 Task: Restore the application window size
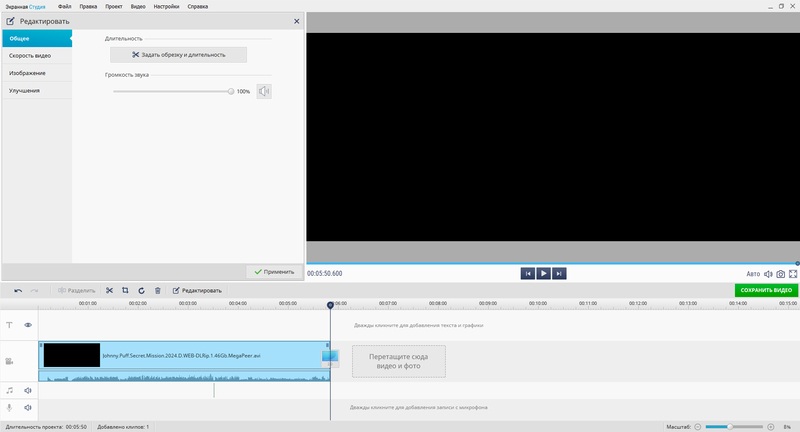(x=781, y=7)
